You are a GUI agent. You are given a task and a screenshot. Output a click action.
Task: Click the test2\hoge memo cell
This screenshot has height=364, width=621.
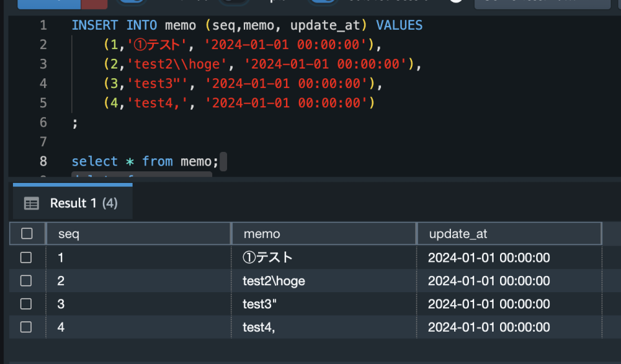(x=274, y=281)
